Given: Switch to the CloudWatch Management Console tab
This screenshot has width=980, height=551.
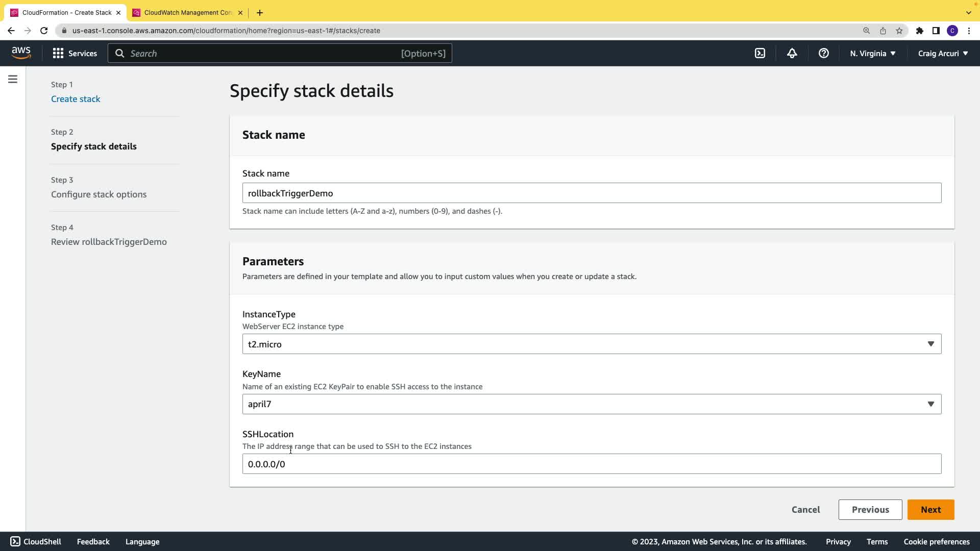Looking at the screenshot, I should tap(187, 12).
